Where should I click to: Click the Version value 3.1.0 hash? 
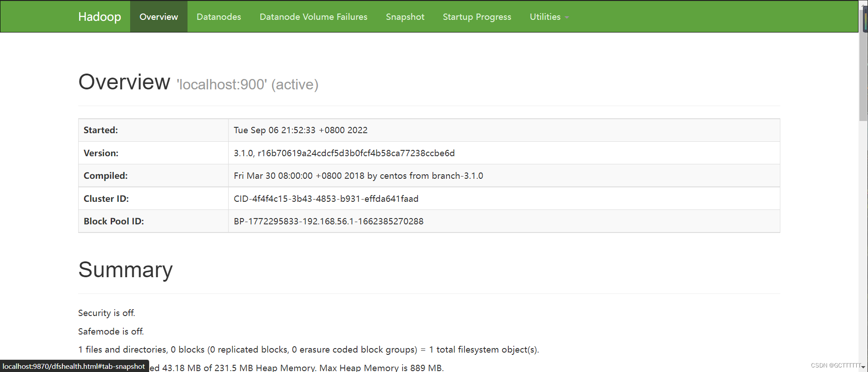344,153
